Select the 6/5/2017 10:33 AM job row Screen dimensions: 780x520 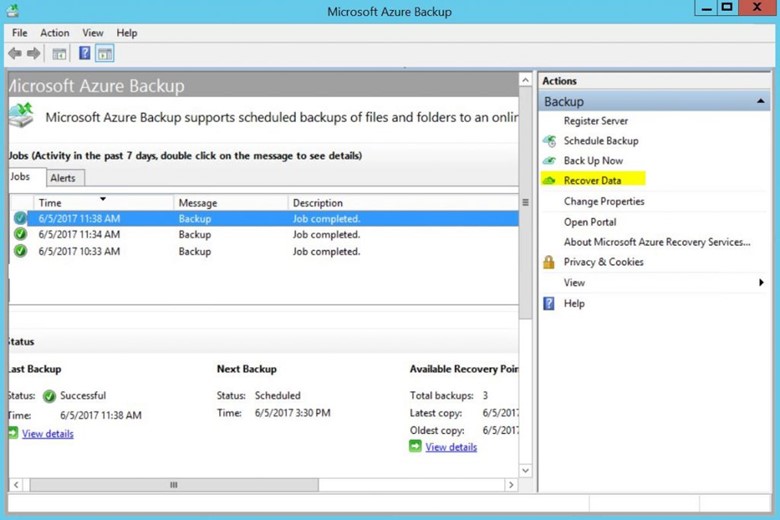(264, 251)
